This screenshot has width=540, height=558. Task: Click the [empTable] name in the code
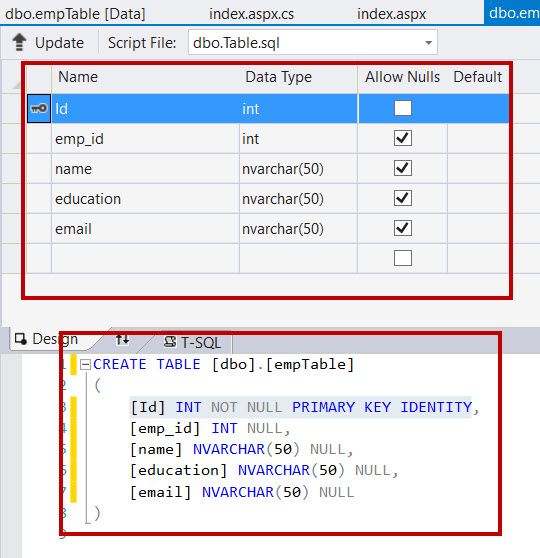[310, 364]
